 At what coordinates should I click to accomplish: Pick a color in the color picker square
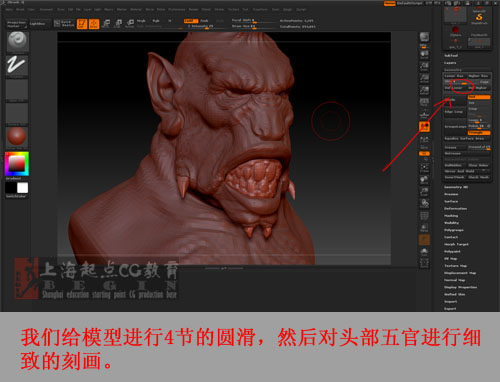[16, 163]
